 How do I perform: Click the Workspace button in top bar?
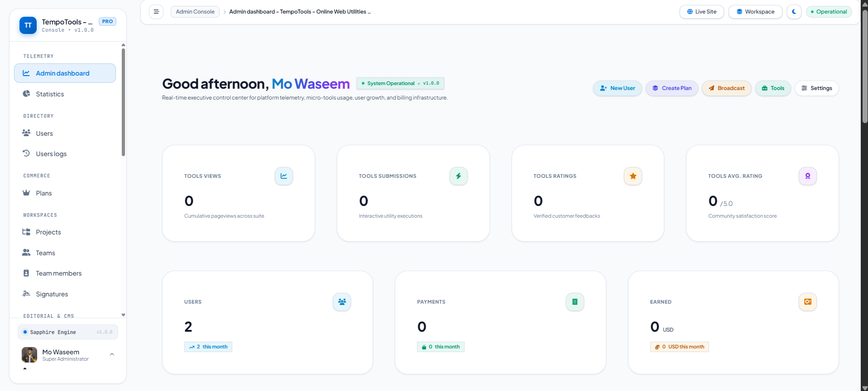point(755,12)
